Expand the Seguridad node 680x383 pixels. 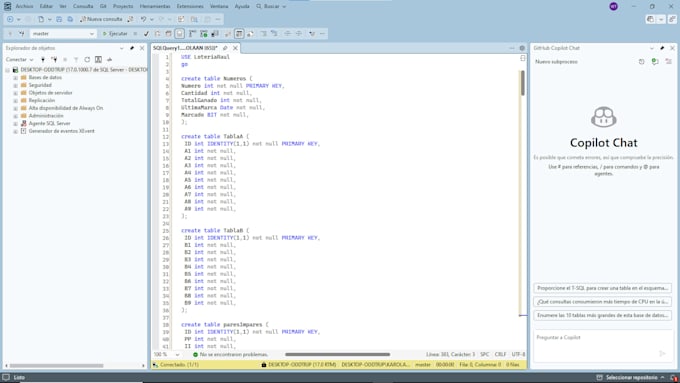coord(15,85)
